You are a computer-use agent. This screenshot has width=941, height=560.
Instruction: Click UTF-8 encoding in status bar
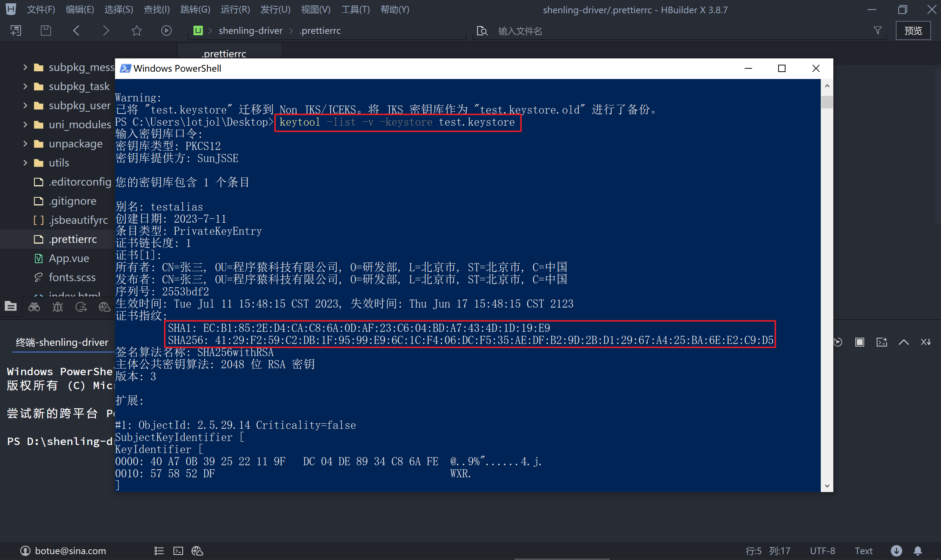pos(822,551)
